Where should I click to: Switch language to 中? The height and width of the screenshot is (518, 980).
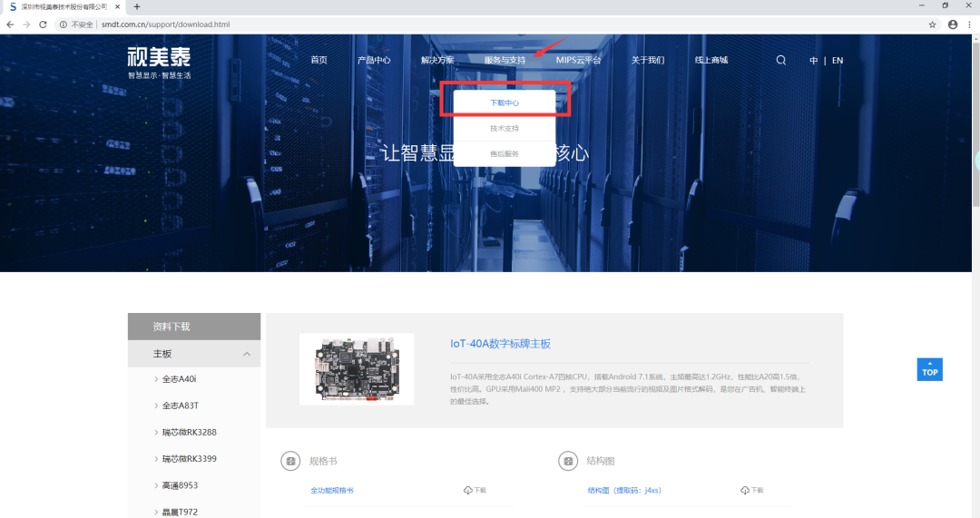(813, 61)
